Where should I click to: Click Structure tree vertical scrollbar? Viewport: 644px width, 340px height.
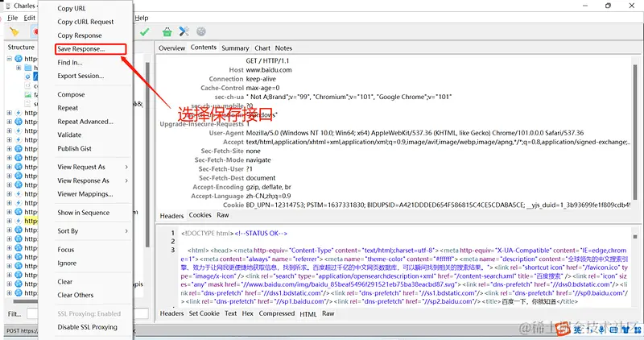coord(147,154)
